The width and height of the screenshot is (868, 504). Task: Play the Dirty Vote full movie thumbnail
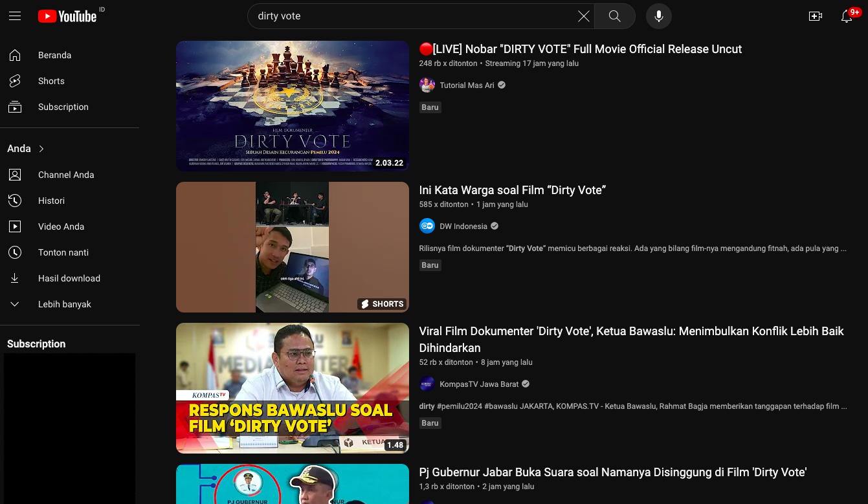292,105
